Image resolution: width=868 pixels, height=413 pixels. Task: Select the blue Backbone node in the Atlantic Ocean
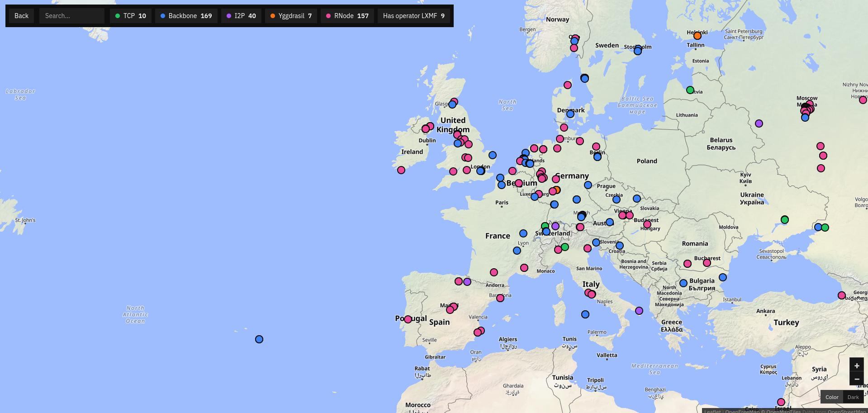259,339
